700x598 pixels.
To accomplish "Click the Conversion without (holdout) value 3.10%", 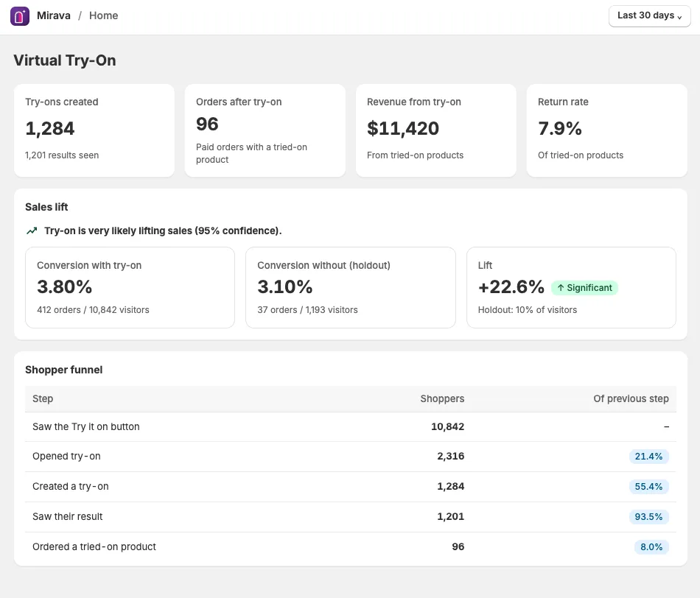I will [285, 287].
